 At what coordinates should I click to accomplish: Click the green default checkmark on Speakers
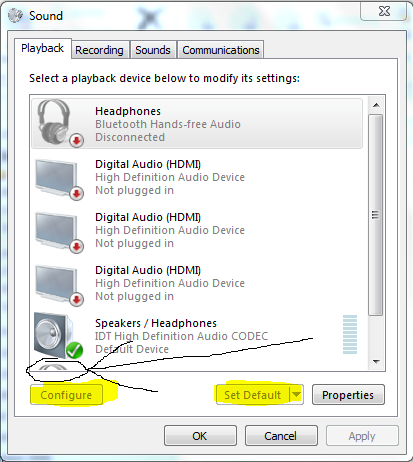pyautogui.click(x=74, y=350)
